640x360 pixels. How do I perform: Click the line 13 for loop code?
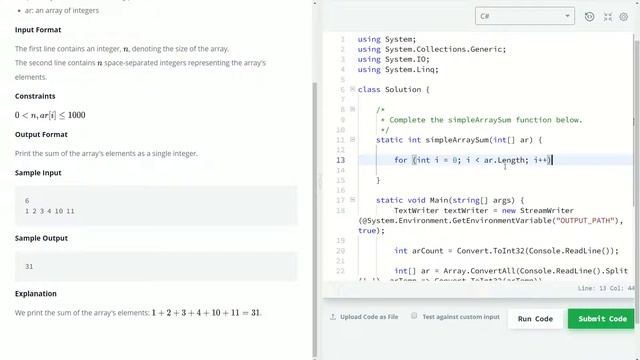tap(473, 160)
